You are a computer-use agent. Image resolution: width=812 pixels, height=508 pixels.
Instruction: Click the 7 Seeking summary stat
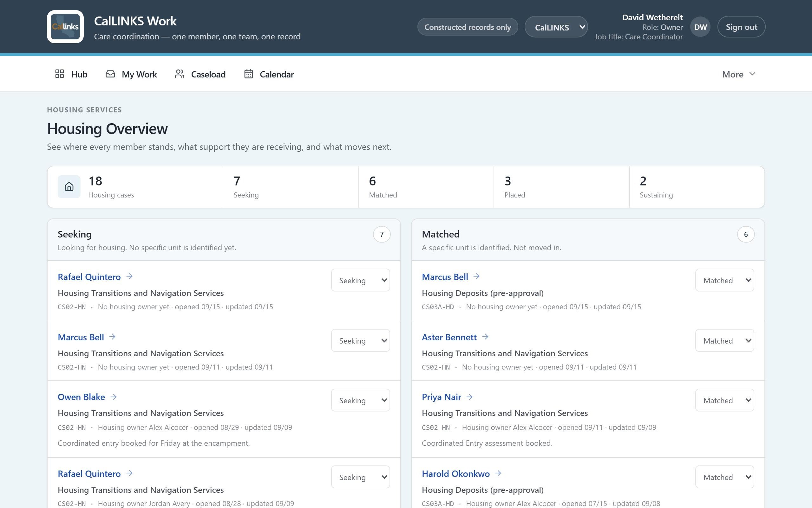(291, 187)
